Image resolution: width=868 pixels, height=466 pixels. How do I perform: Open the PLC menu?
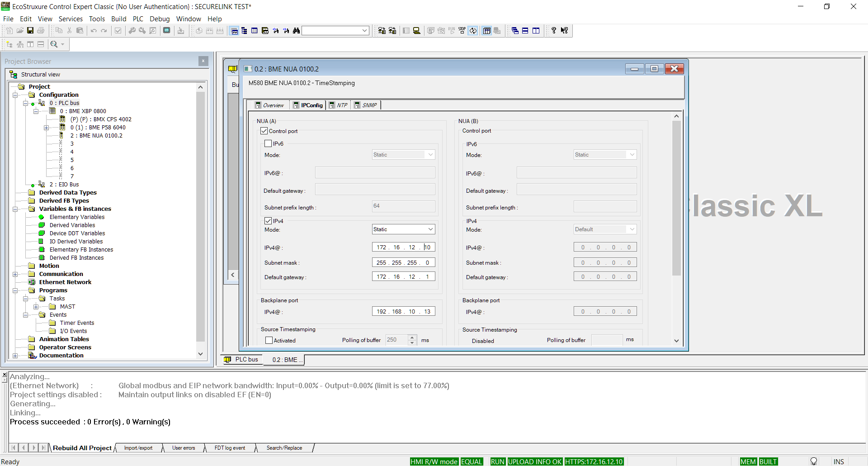(x=138, y=19)
